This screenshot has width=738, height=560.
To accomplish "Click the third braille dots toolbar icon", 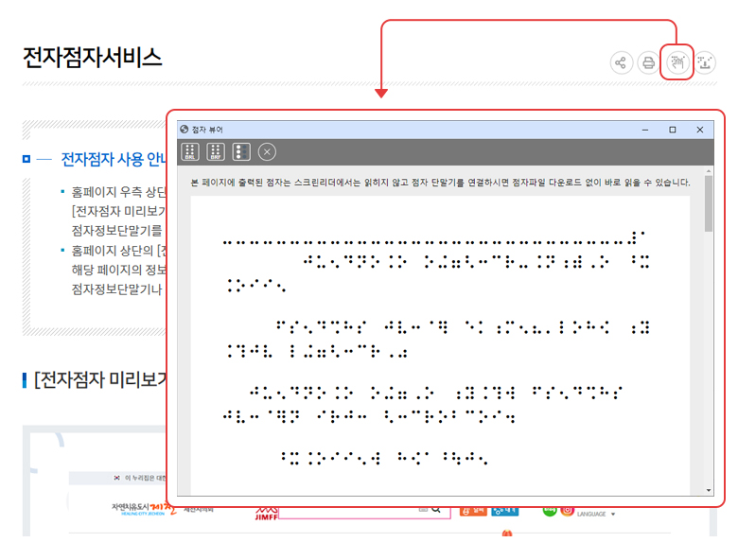I will point(241,152).
